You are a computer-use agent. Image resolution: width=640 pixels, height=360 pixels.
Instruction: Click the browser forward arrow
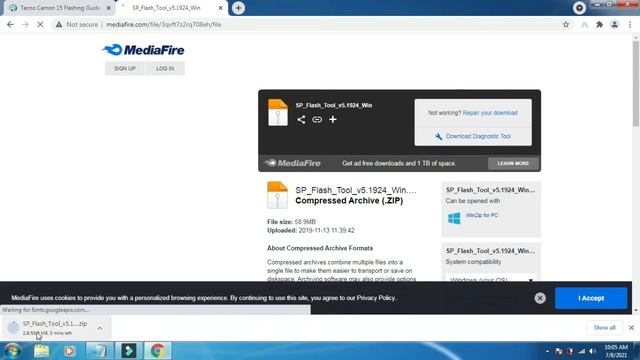(25, 24)
